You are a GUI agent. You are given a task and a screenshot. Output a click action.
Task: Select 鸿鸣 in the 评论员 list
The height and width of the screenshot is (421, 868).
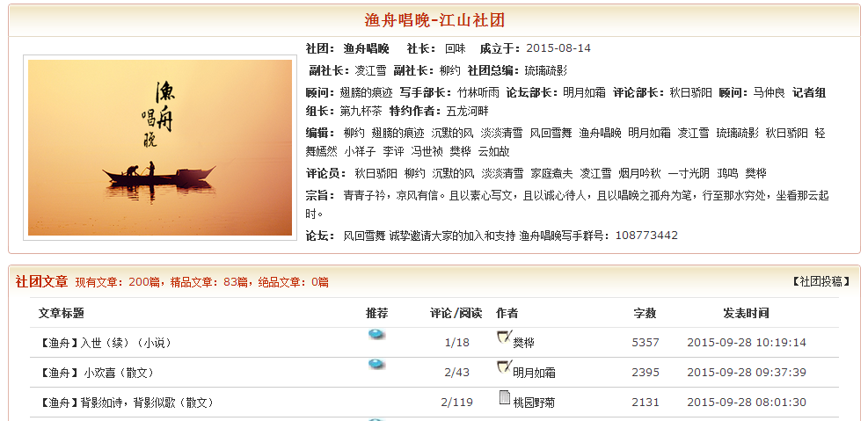click(727, 174)
